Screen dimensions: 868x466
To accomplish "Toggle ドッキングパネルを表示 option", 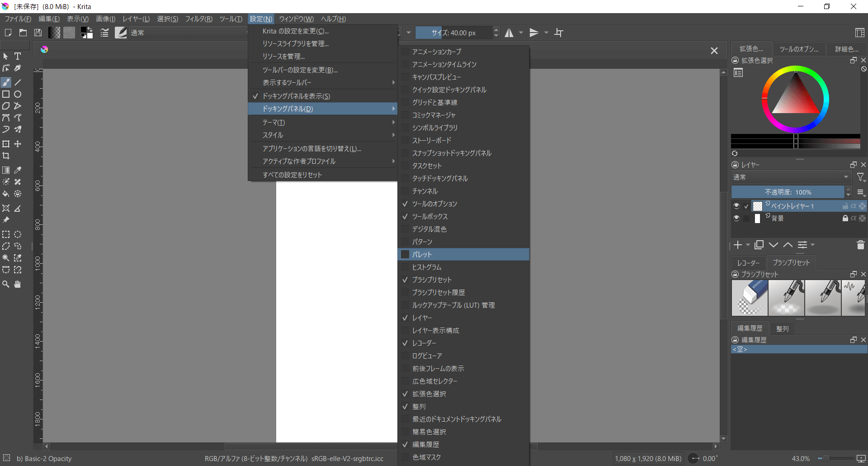I will [x=323, y=96].
